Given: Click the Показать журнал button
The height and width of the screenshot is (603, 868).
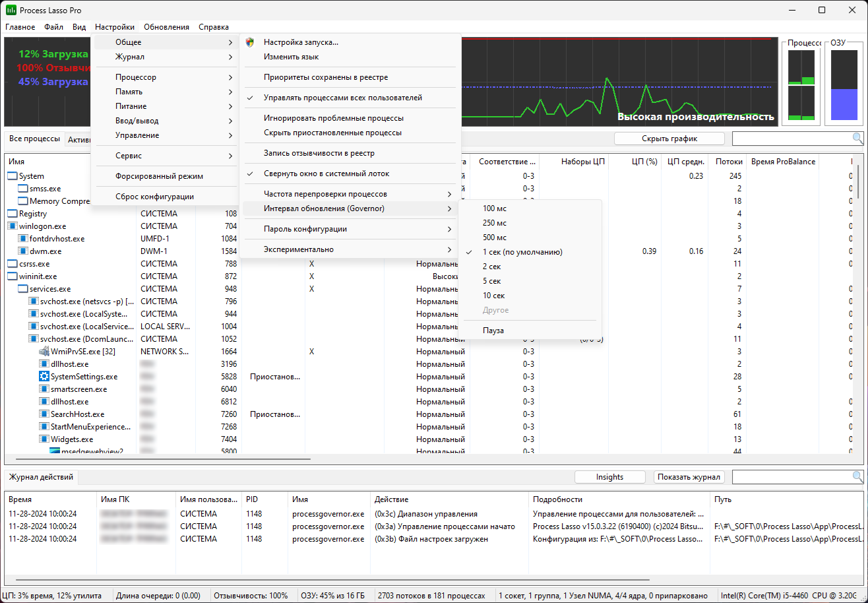Looking at the screenshot, I should [689, 477].
